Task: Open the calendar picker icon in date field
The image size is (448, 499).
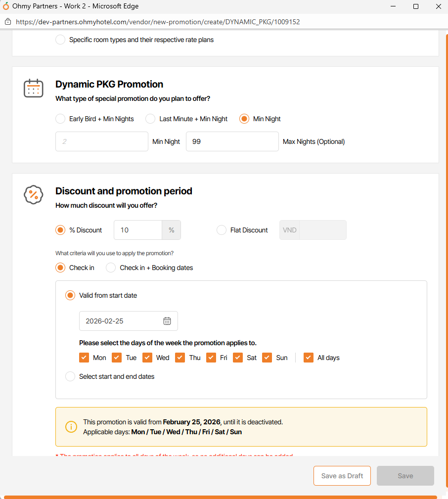Action: [x=167, y=321]
